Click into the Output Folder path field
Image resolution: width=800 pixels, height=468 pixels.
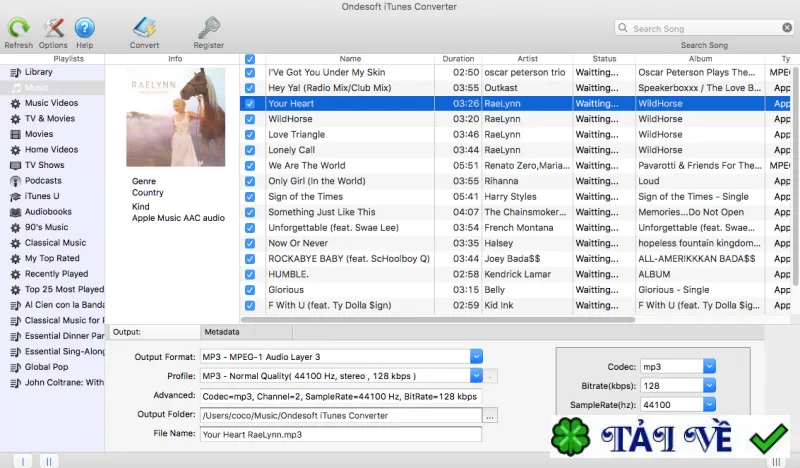(x=341, y=415)
